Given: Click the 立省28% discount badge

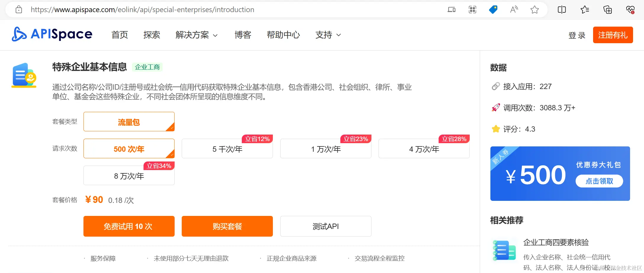Looking at the screenshot, I should tap(454, 139).
